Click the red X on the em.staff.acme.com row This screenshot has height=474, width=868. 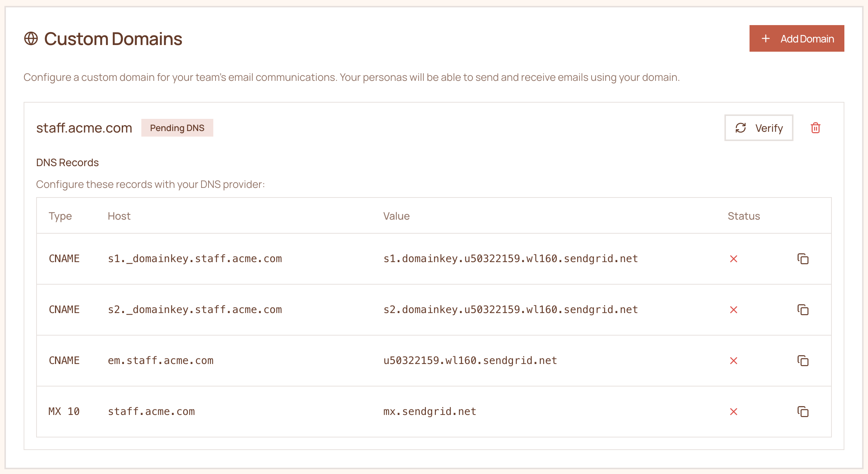tap(734, 361)
